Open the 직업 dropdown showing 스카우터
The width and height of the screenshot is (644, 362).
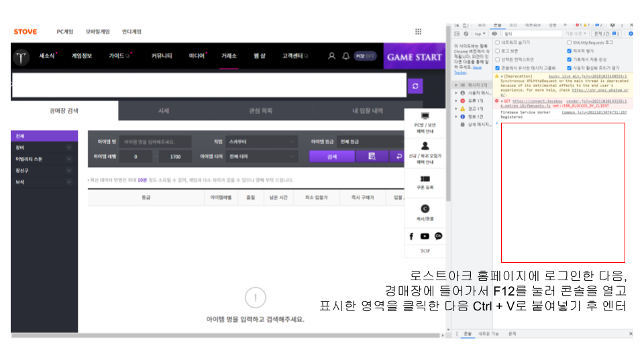pyautogui.click(x=262, y=141)
